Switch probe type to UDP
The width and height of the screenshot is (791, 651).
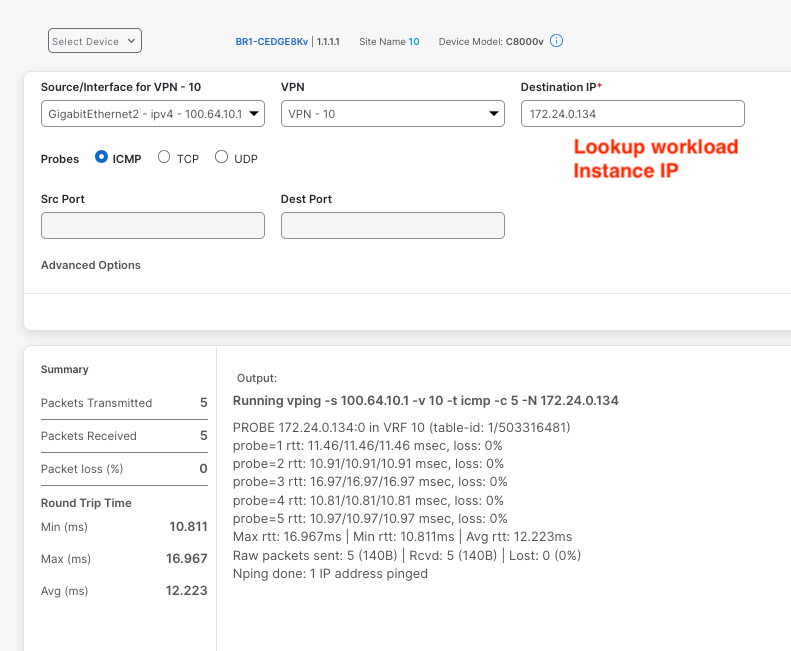click(x=222, y=158)
